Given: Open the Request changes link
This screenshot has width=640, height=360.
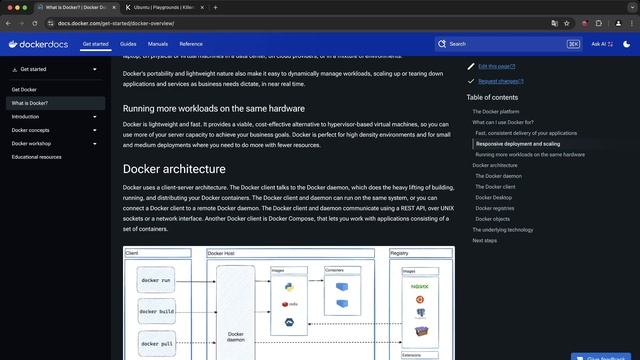Looking at the screenshot, I should (500, 81).
